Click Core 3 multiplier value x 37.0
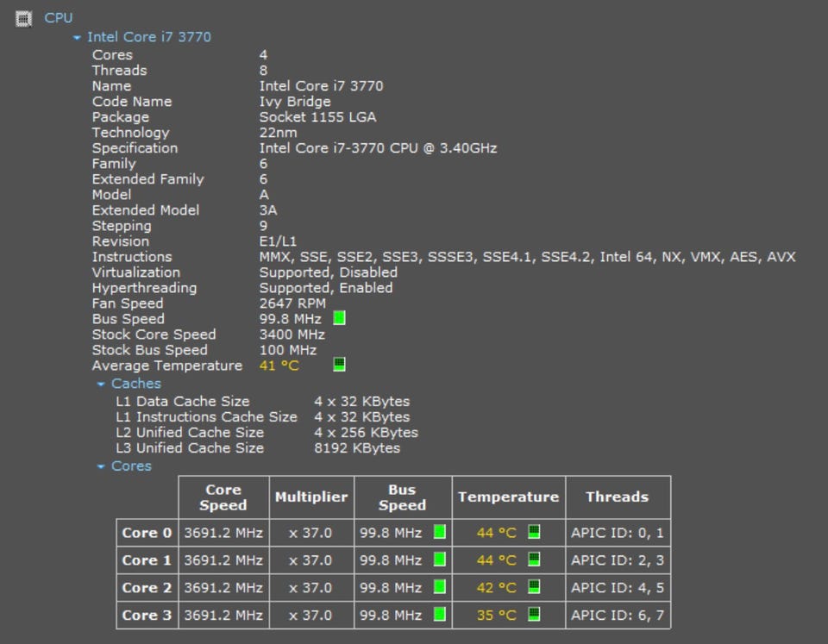The image size is (828, 644). tap(310, 616)
